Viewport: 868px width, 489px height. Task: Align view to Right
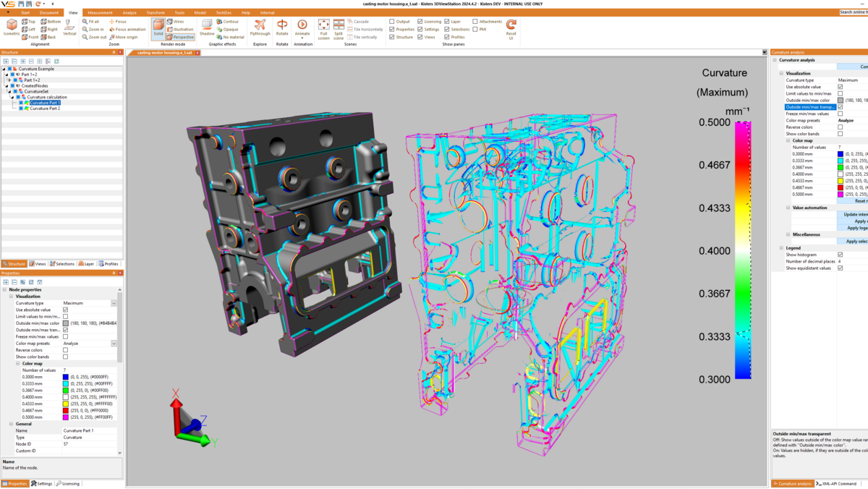(49, 30)
